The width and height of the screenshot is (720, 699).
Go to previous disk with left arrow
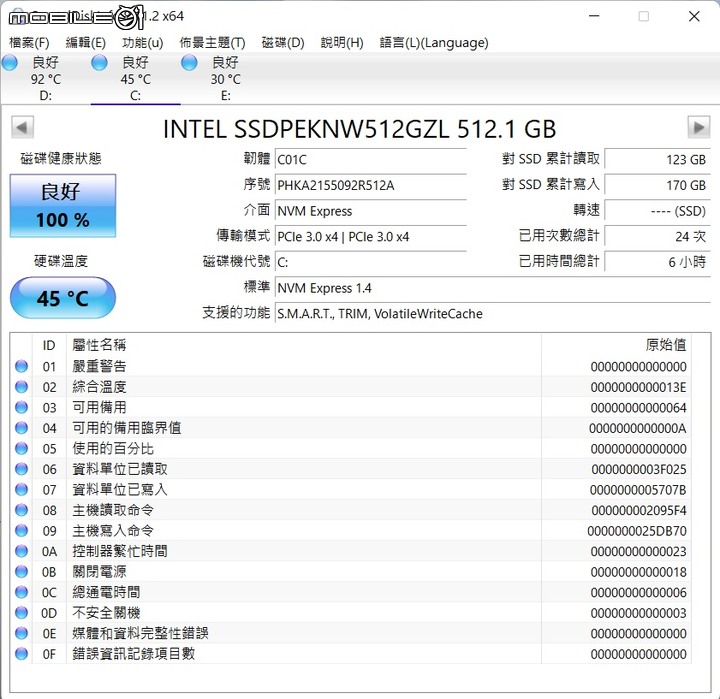click(22, 127)
